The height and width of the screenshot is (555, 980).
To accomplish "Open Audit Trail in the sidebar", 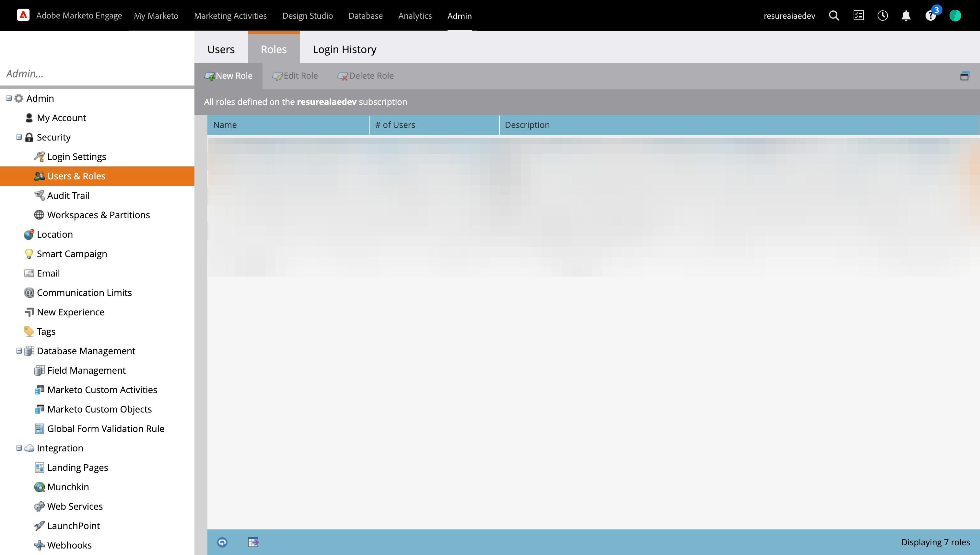I will point(68,196).
